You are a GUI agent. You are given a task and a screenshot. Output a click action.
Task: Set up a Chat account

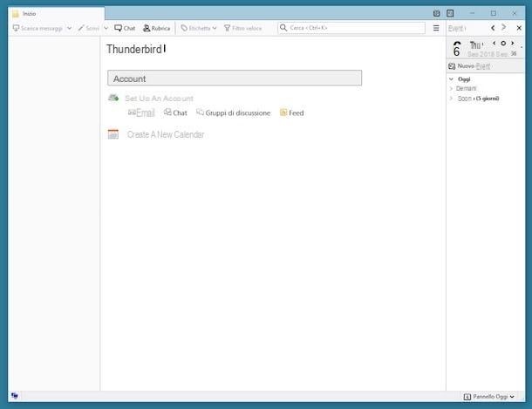tap(175, 112)
